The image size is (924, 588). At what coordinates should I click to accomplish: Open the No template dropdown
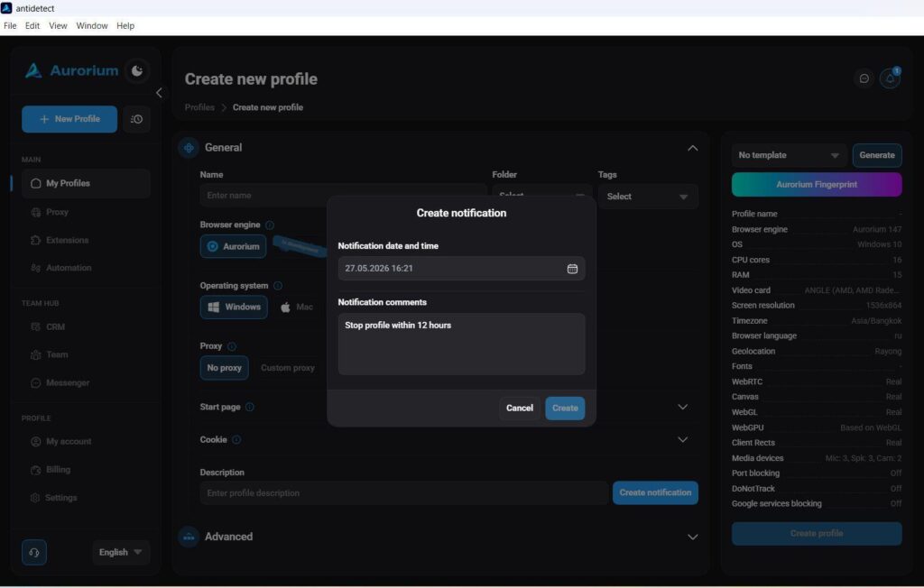(789, 155)
